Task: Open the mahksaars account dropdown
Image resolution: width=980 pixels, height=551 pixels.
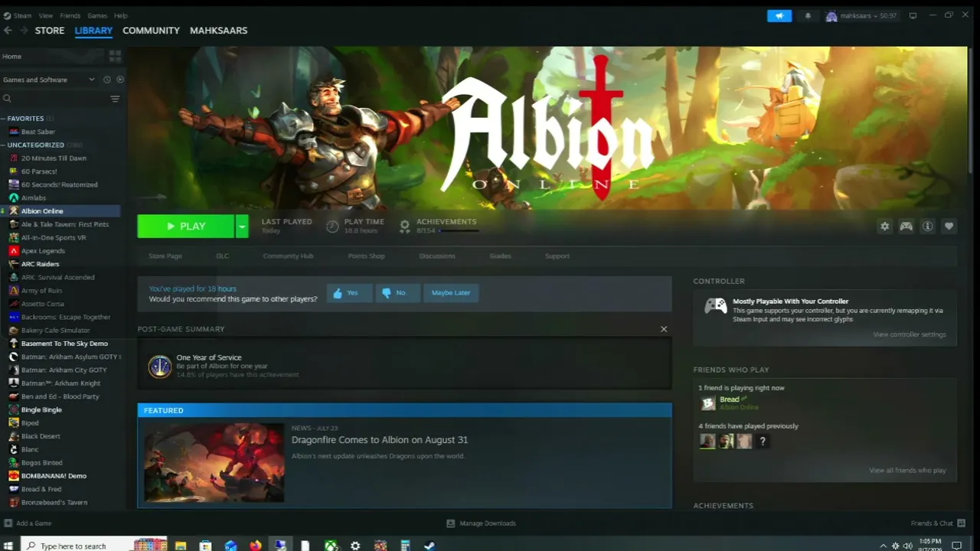Action: pyautogui.click(x=862, y=16)
